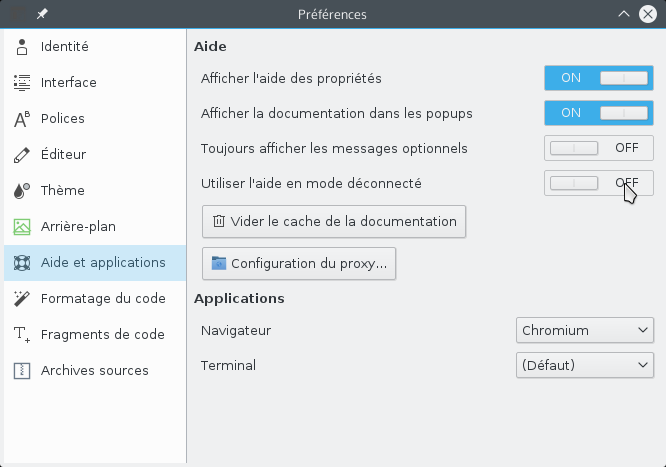Click the pin icon in title bar

pos(42,14)
